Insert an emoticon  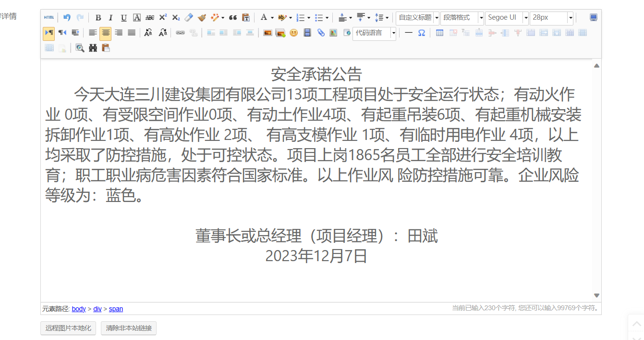pyautogui.click(x=293, y=33)
